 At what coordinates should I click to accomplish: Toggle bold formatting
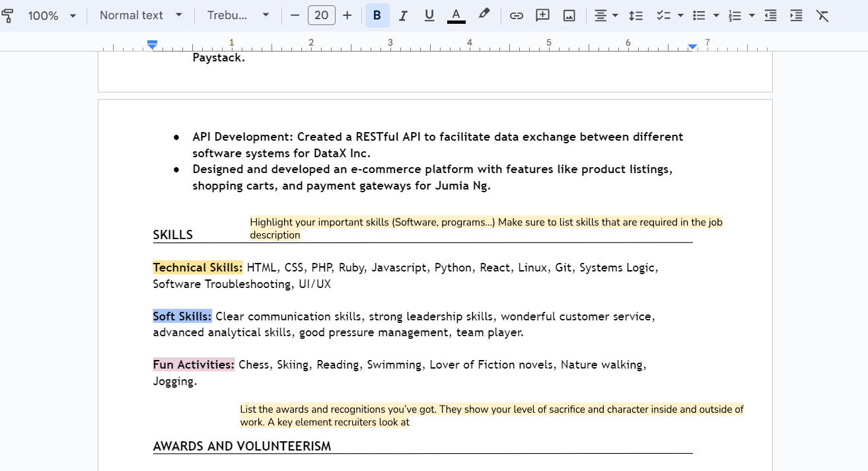tap(377, 15)
